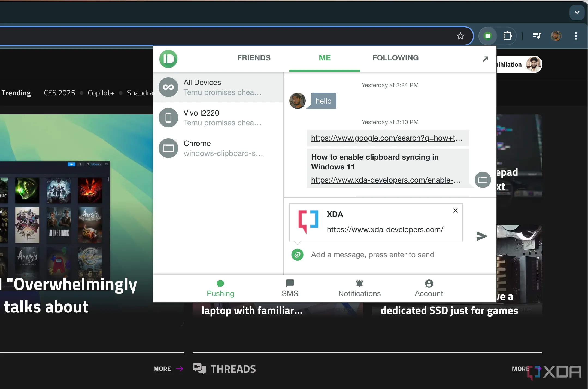
Task: Open the google.com search link
Action: [x=387, y=138]
